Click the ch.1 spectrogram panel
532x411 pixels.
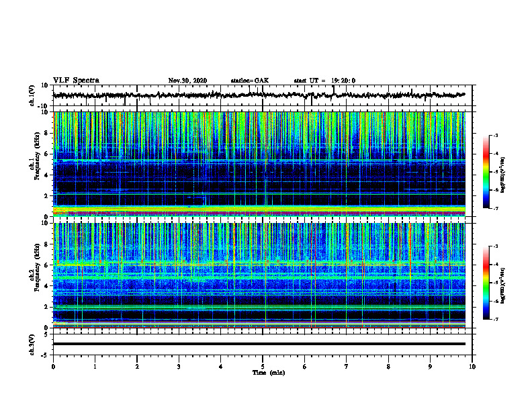tap(259, 164)
